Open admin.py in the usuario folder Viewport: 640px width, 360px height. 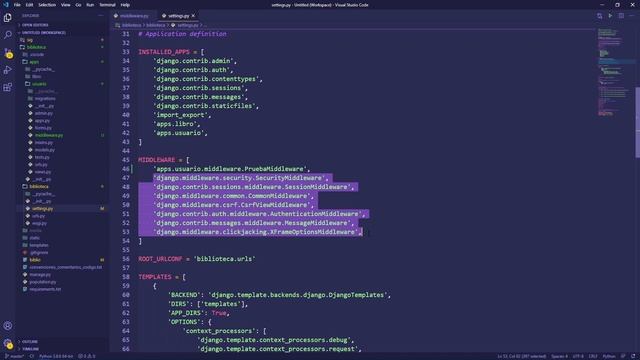click(x=43, y=113)
